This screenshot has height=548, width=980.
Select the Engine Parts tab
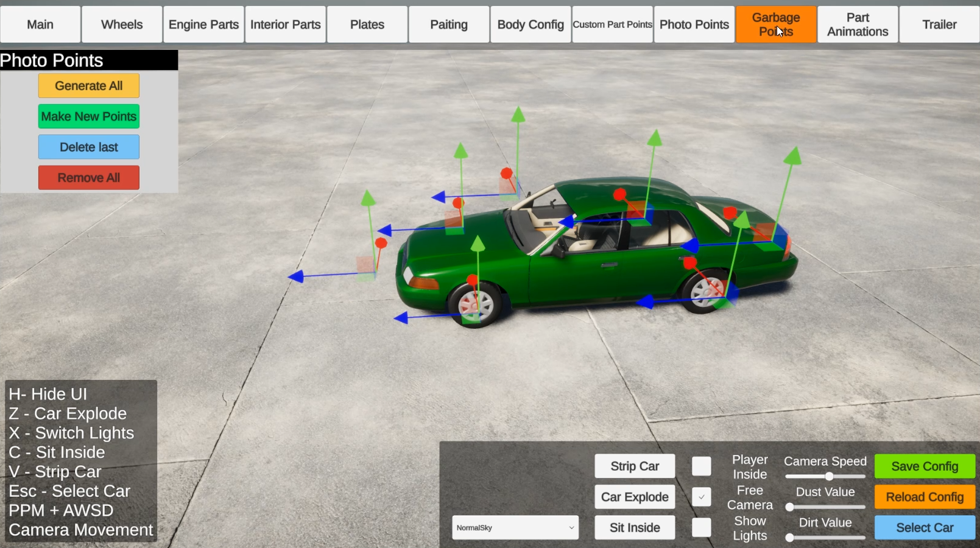203,24
